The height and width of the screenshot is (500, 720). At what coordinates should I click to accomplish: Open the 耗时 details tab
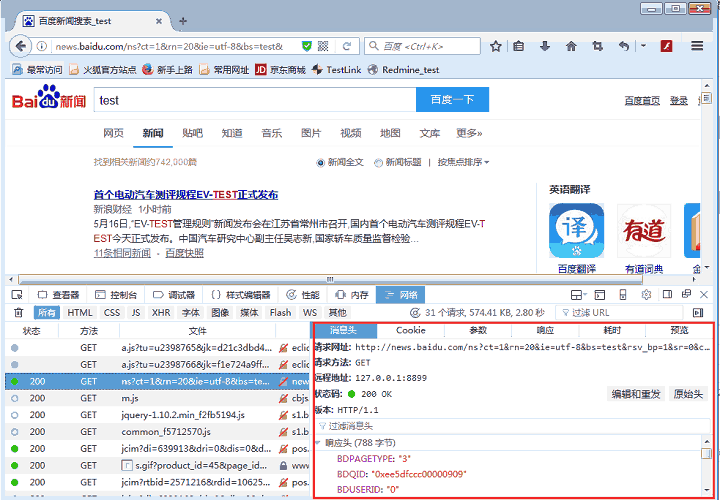pos(612,330)
